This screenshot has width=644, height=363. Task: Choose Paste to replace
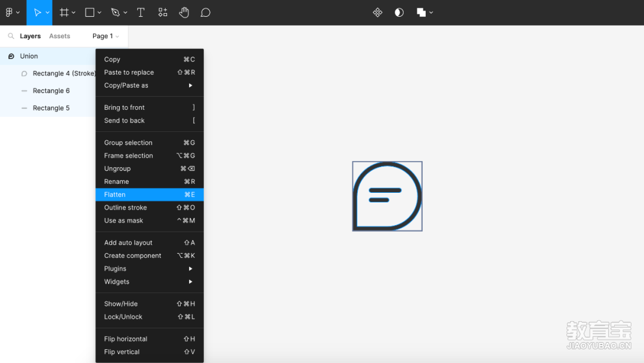[x=150, y=72]
